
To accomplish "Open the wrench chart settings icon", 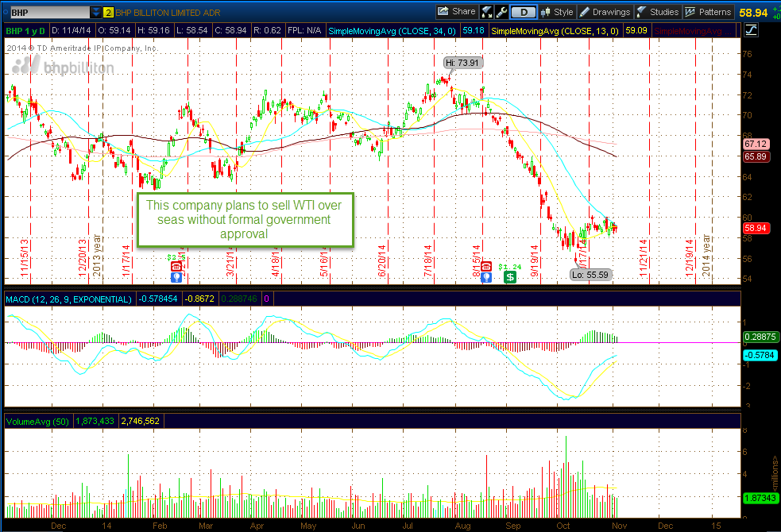I will pyautogui.click(x=501, y=12).
